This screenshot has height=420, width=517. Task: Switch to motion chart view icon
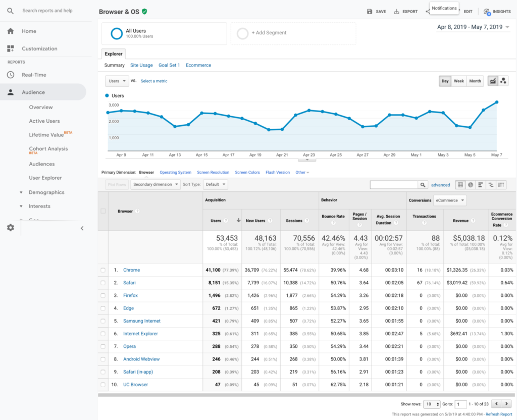pos(503,81)
